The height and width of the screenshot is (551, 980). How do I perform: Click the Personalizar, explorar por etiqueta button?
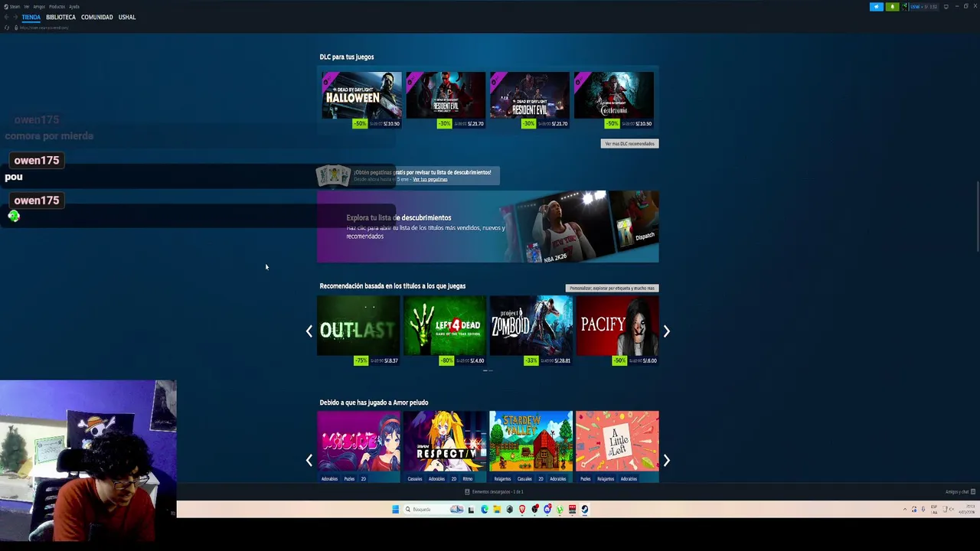pyautogui.click(x=612, y=288)
